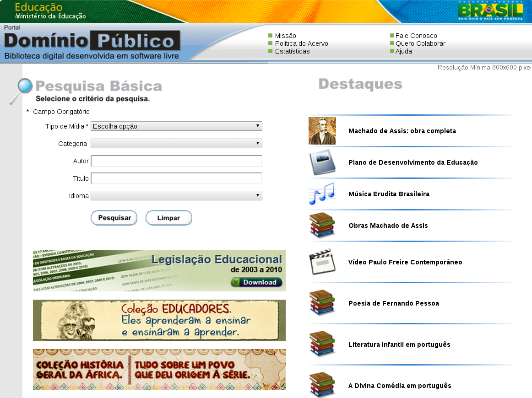Click the Pesquisar button
The image size is (532, 398).
[x=114, y=218]
